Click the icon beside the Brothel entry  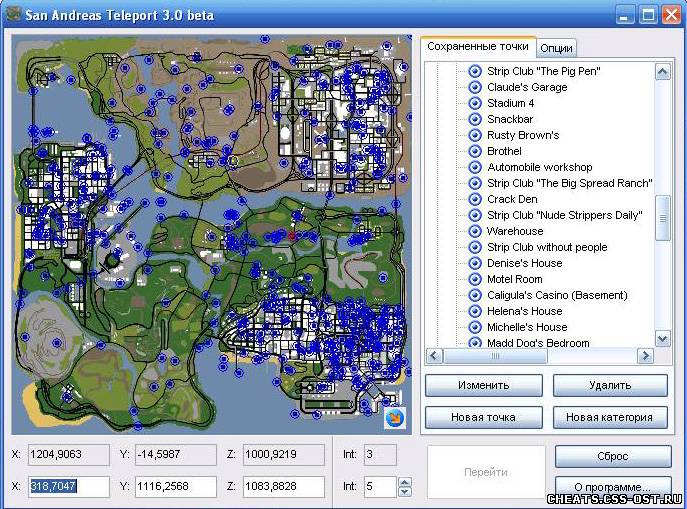[475, 151]
